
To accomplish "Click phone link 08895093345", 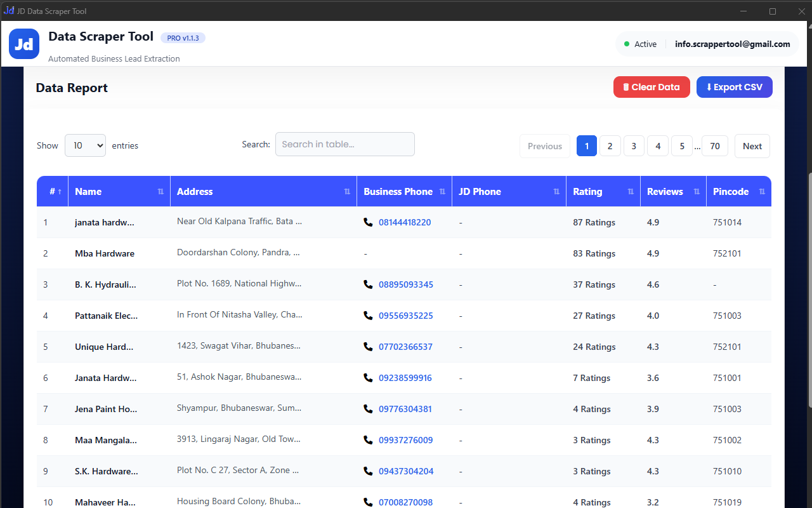I will tap(406, 284).
